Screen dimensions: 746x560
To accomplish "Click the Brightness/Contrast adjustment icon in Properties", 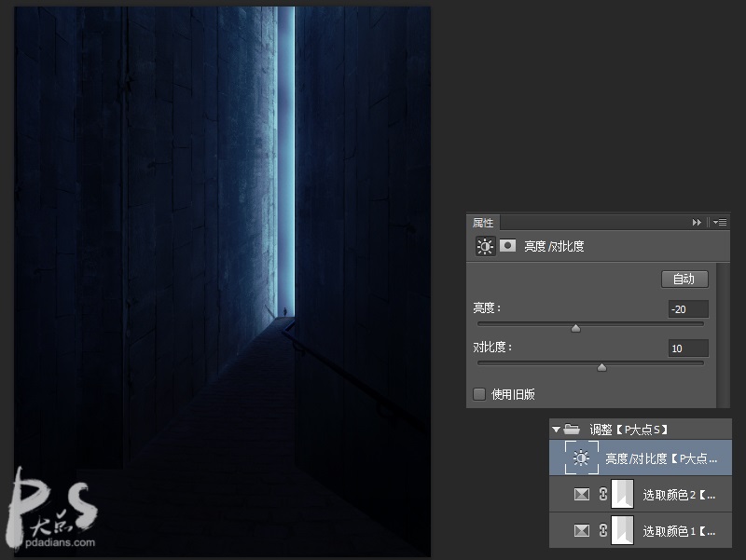I will pos(485,246).
